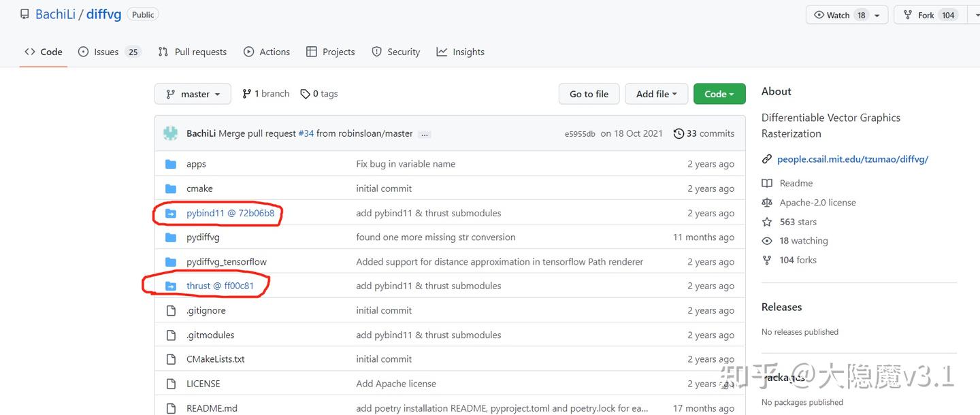Viewport: 980px width, 415px height.
Task: Click the pybind11 submodule folder icon
Action: pyautogui.click(x=171, y=213)
